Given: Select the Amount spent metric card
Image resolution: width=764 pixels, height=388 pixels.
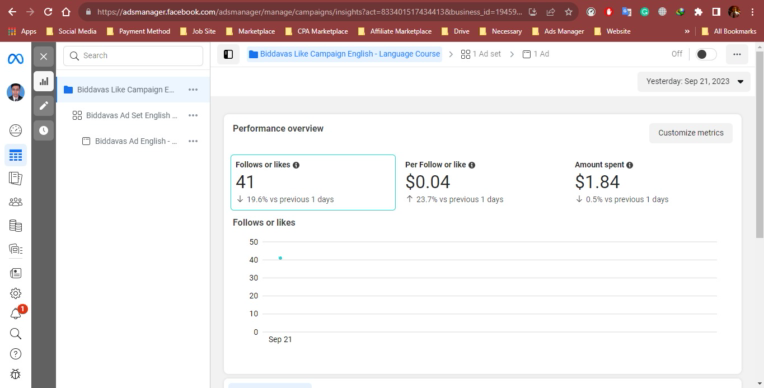Looking at the screenshot, I should (x=652, y=182).
